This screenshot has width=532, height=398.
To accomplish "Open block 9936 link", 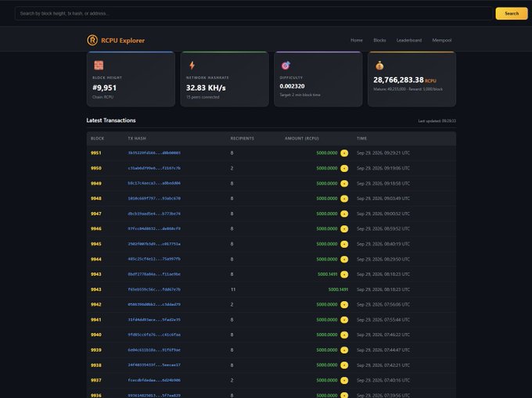I will (x=96, y=396).
